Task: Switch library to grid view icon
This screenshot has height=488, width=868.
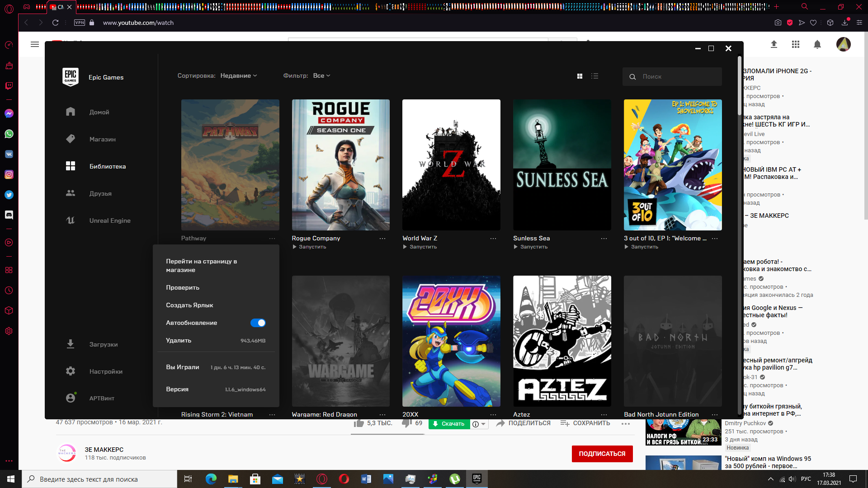Action: [580, 76]
